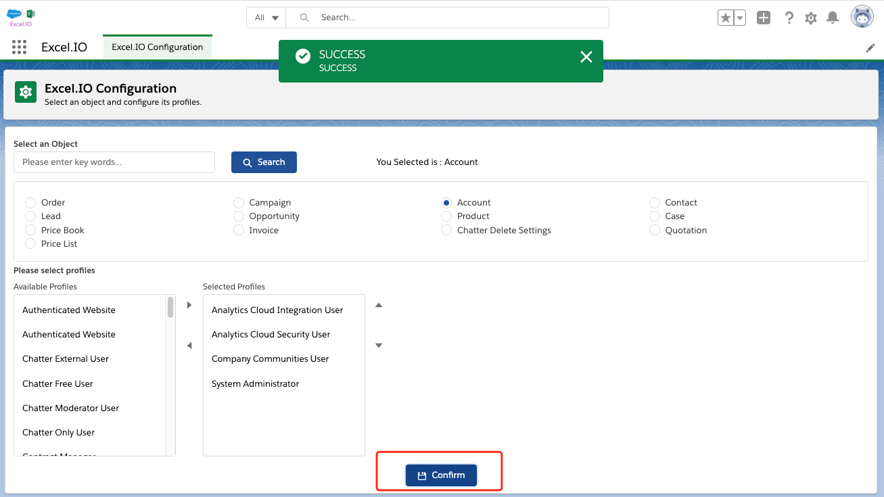Open the user avatar profile menu

[x=861, y=16]
